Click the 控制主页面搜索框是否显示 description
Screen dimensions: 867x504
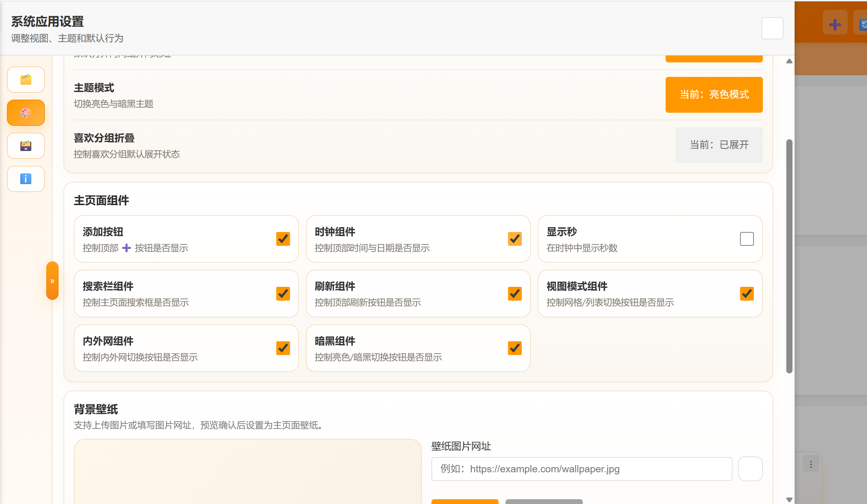coord(136,302)
